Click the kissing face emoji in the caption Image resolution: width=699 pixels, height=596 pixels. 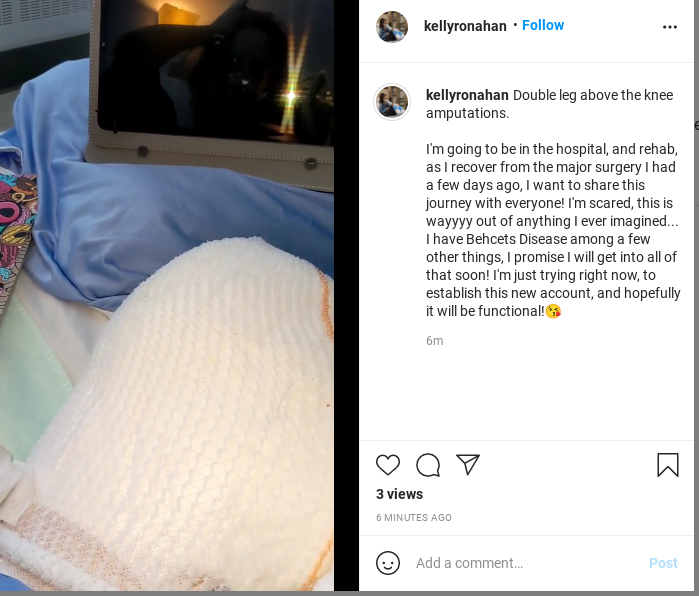pos(553,311)
